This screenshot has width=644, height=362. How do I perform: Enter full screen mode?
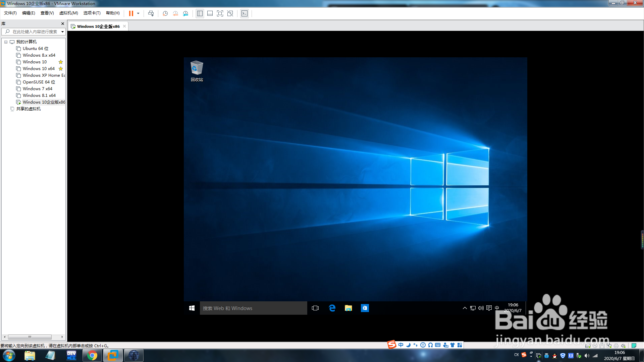click(x=220, y=13)
